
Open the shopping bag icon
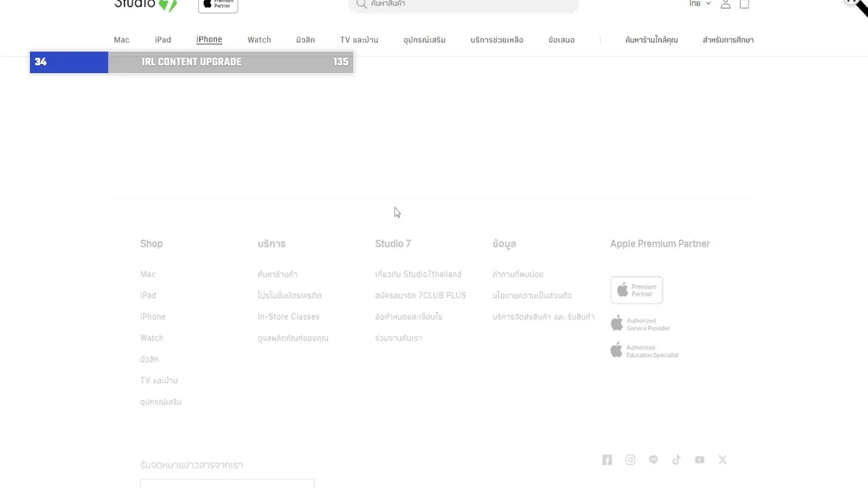click(745, 4)
